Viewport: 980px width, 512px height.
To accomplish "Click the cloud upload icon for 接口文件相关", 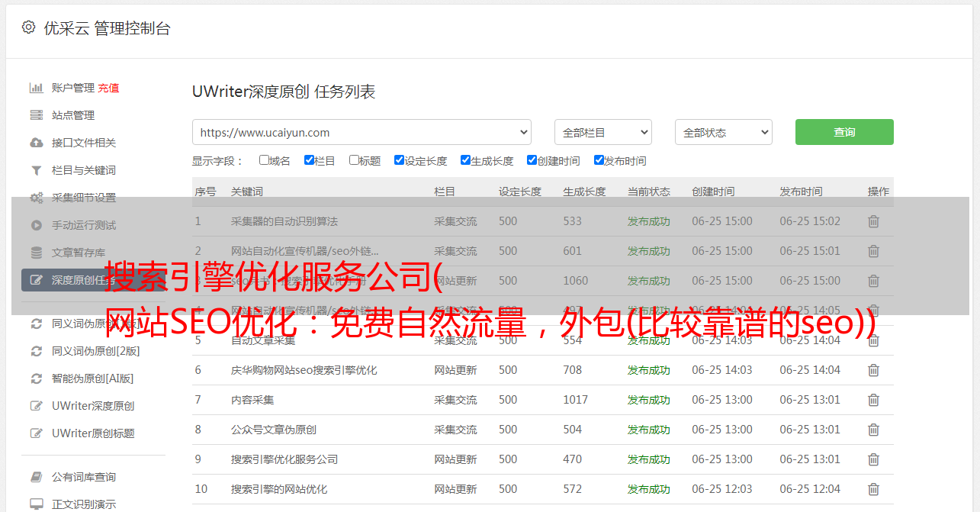I will pyautogui.click(x=36, y=143).
